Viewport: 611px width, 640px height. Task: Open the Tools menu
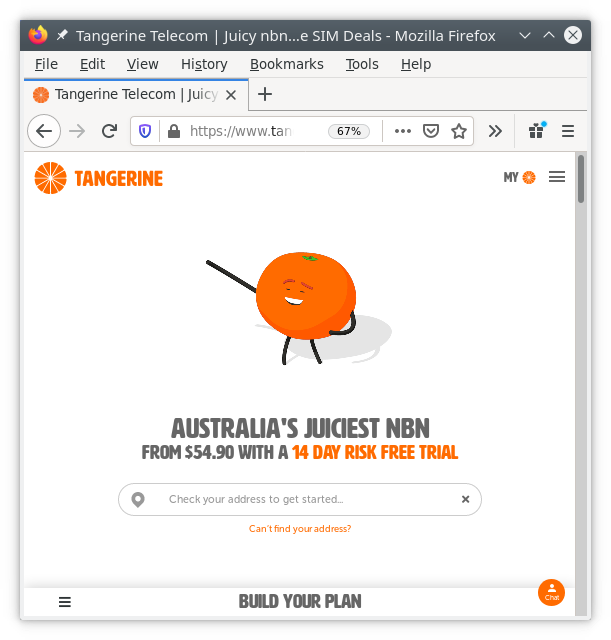point(362,64)
